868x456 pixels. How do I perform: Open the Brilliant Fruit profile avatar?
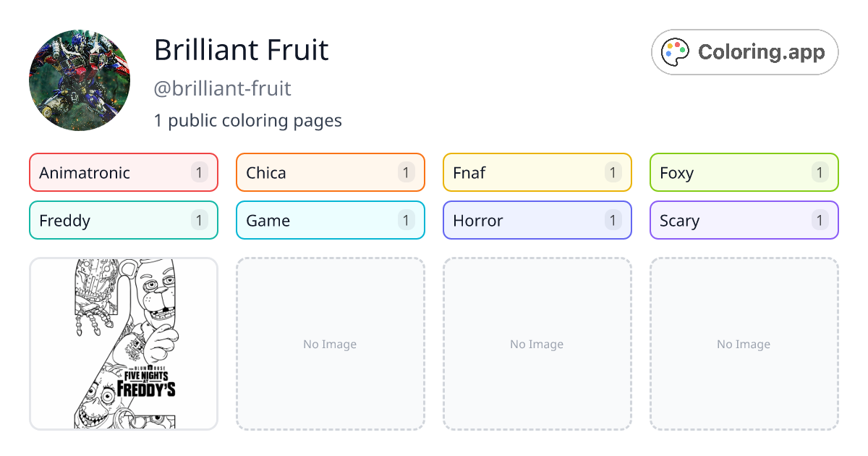point(80,80)
